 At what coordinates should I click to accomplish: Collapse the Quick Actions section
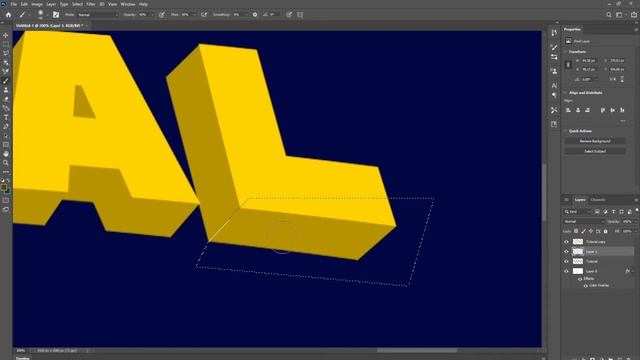coord(566,131)
